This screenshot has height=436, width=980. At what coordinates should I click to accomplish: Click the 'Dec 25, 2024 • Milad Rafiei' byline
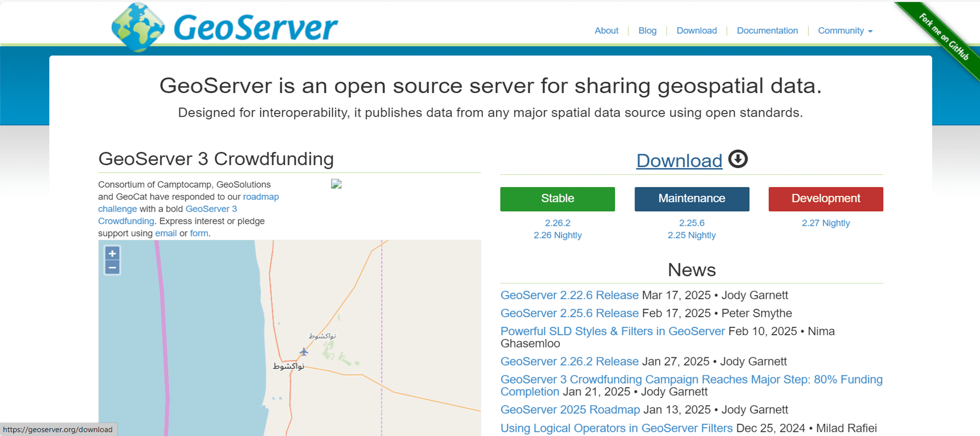coord(807,428)
